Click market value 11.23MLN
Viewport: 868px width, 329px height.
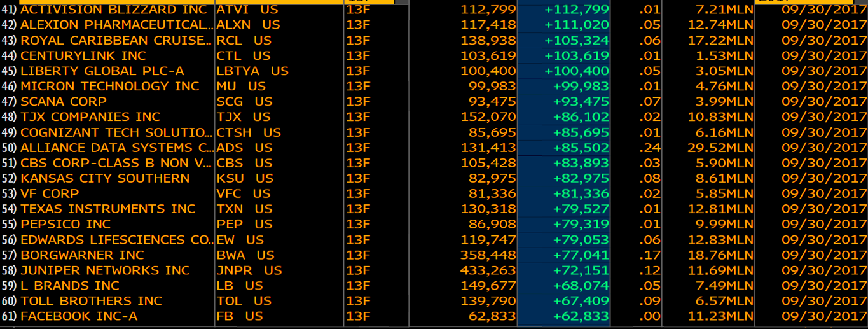click(x=722, y=316)
